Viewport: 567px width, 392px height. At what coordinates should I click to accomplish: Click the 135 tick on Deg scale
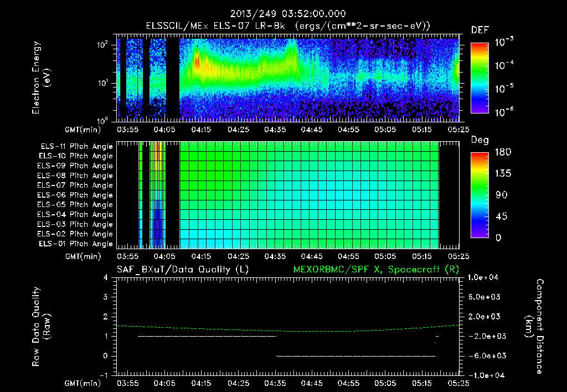[503, 173]
